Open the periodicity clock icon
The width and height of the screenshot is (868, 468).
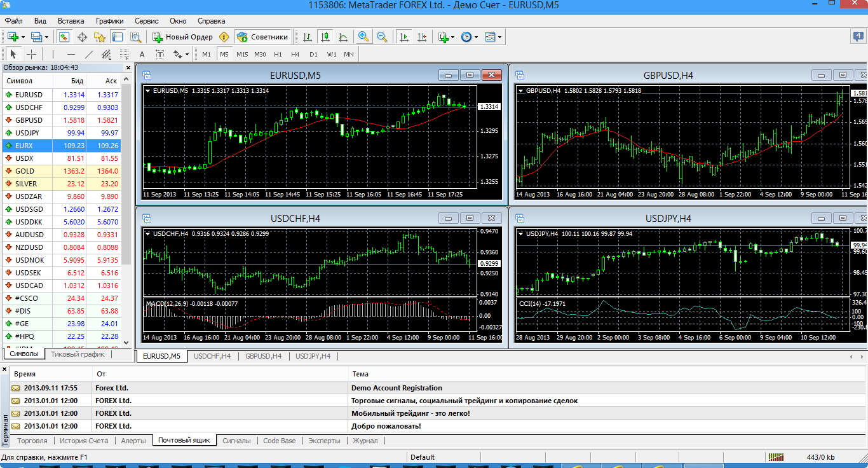[466, 37]
